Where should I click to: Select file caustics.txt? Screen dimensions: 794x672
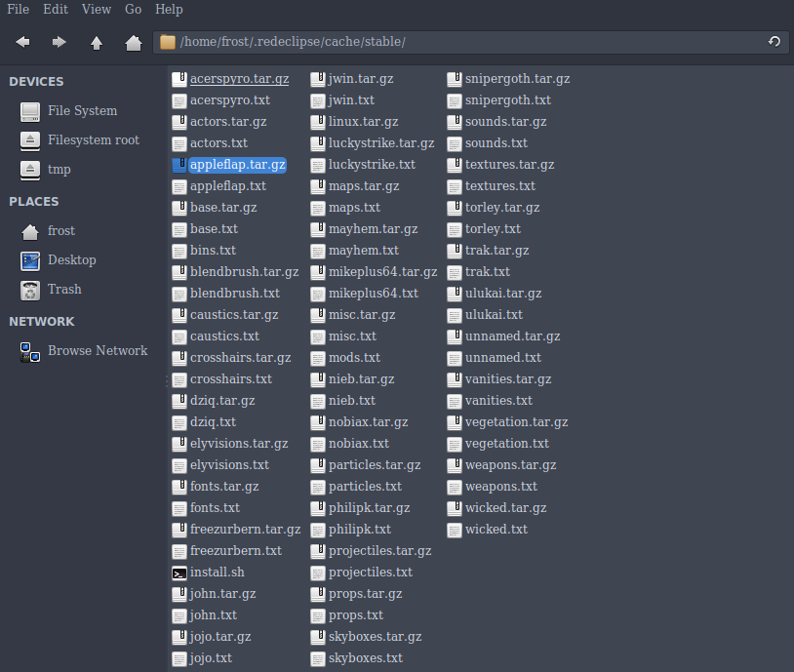coord(224,336)
